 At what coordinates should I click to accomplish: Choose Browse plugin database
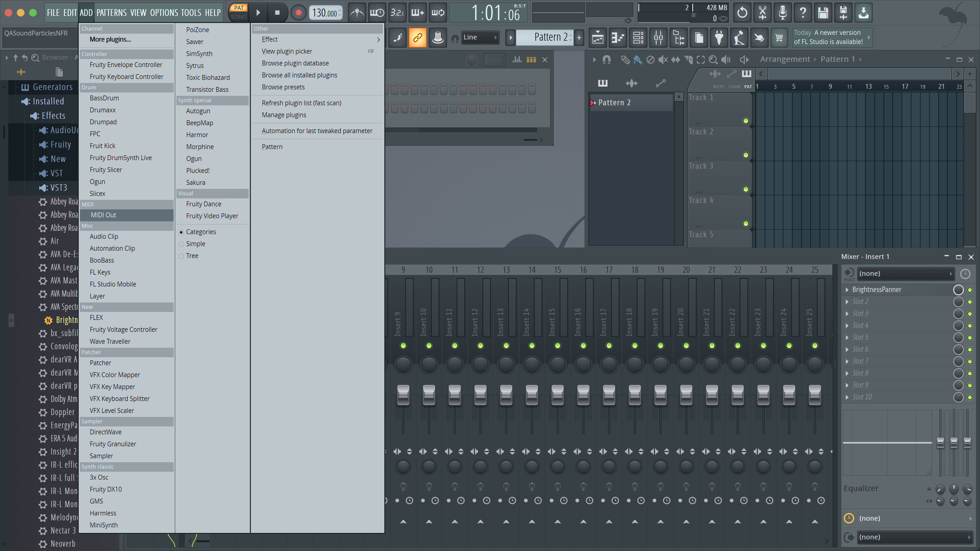click(x=295, y=63)
